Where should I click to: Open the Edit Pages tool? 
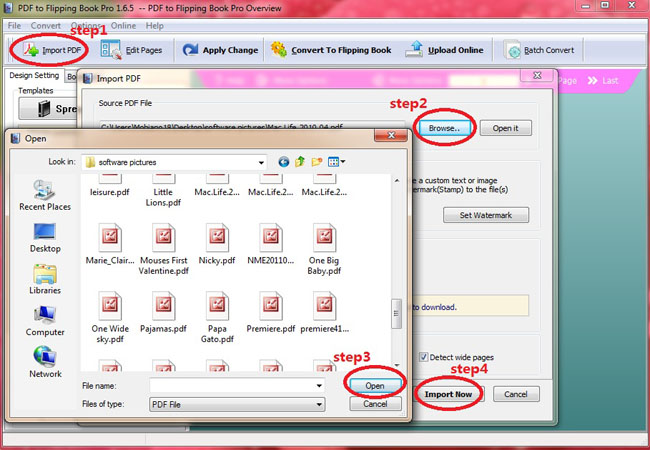point(131,50)
